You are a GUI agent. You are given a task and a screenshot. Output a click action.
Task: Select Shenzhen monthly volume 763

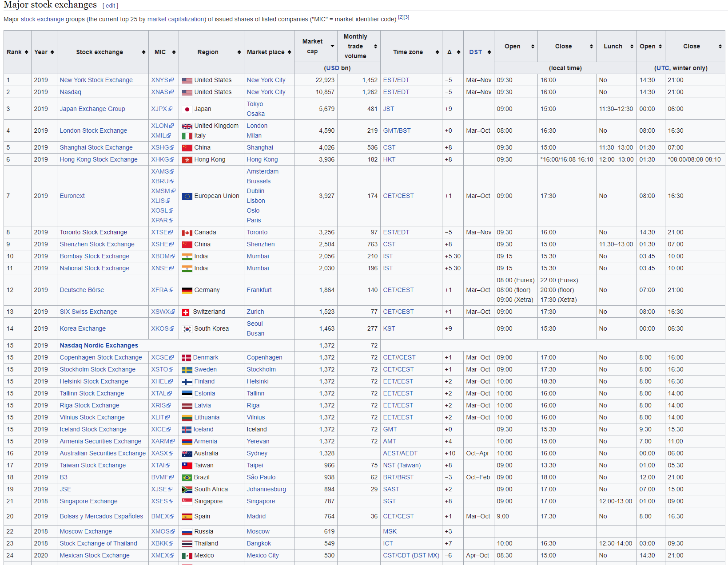(x=372, y=244)
